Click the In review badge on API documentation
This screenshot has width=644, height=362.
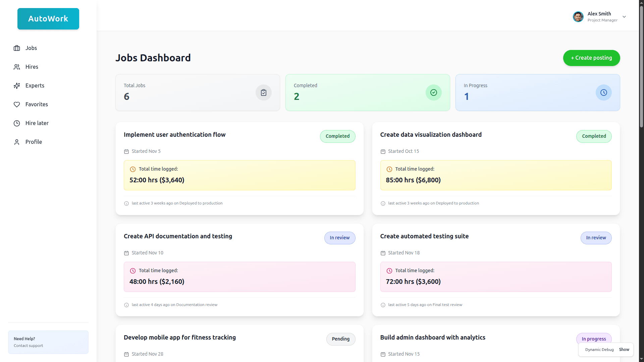coord(339,238)
